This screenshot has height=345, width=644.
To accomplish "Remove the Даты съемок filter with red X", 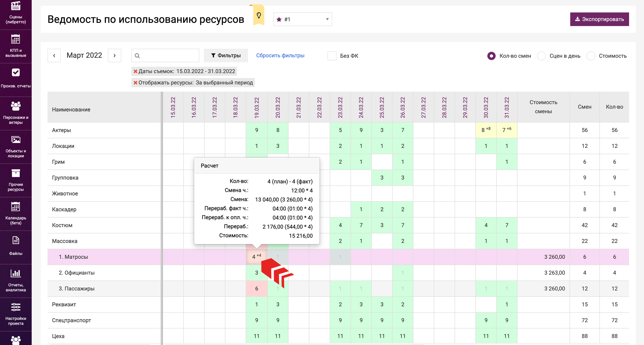I will [136, 71].
